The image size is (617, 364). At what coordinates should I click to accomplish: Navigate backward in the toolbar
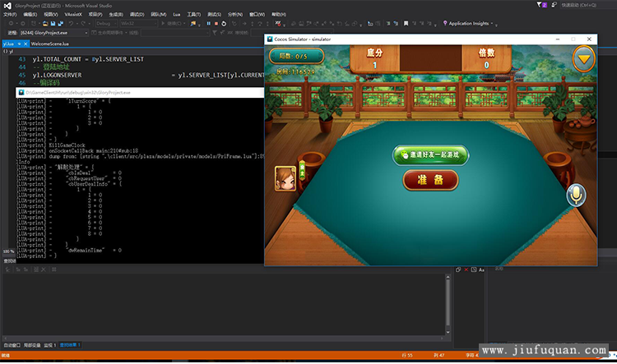[11, 24]
